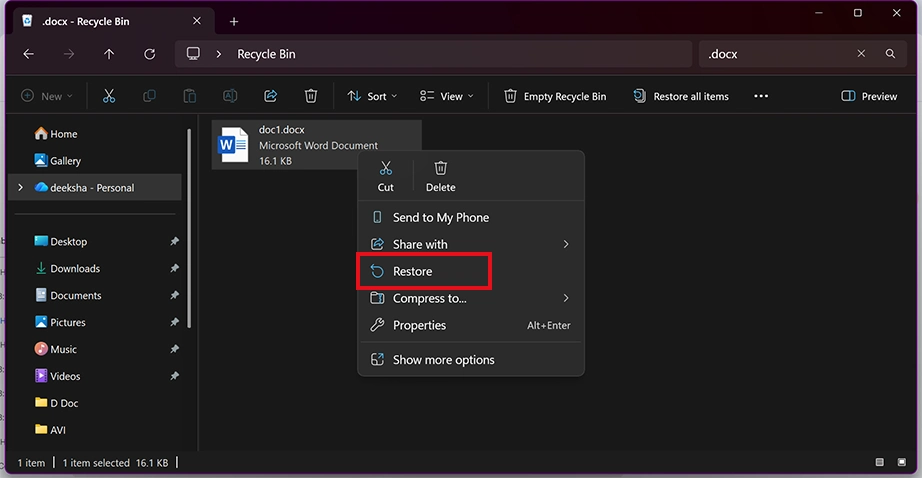The width and height of the screenshot is (922, 478).
Task: Open the New dropdown
Action: 47,96
